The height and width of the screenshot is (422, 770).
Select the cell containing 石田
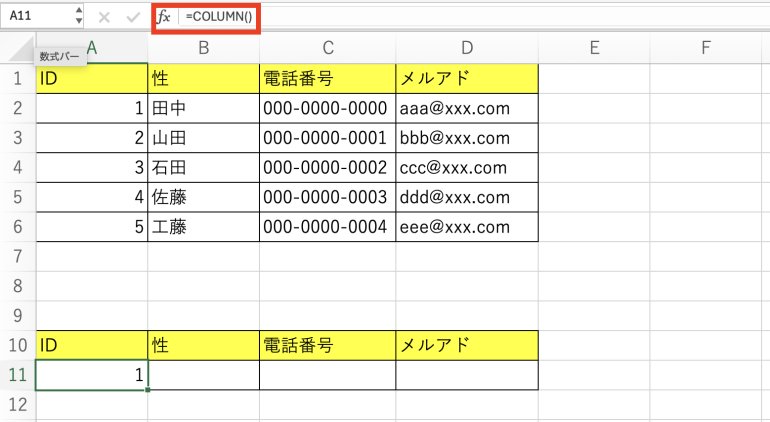coord(203,168)
